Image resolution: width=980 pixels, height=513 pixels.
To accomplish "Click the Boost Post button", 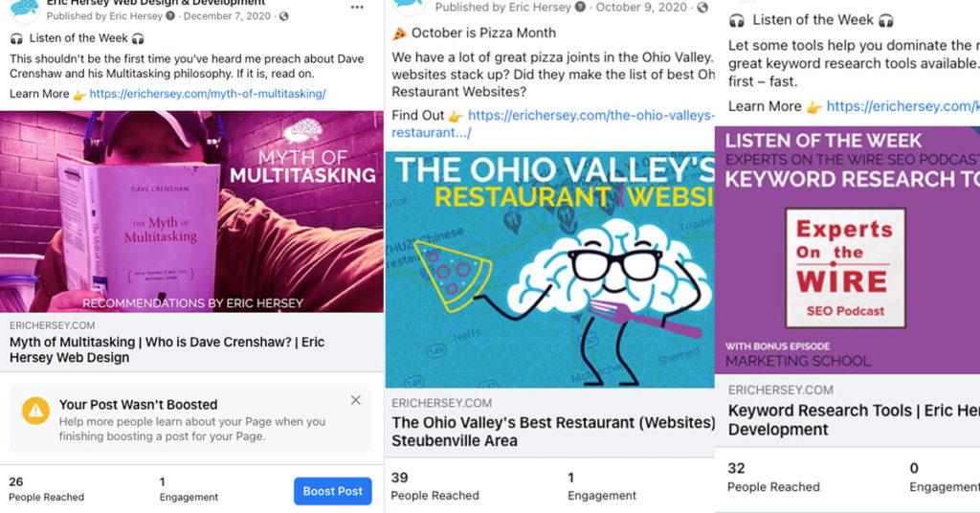I will [x=332, y=491].
